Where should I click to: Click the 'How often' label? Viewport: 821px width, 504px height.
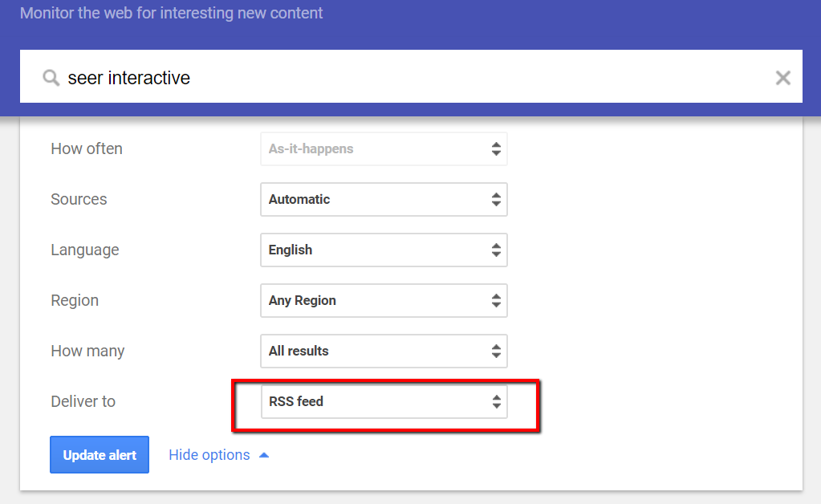coord(87,149)
